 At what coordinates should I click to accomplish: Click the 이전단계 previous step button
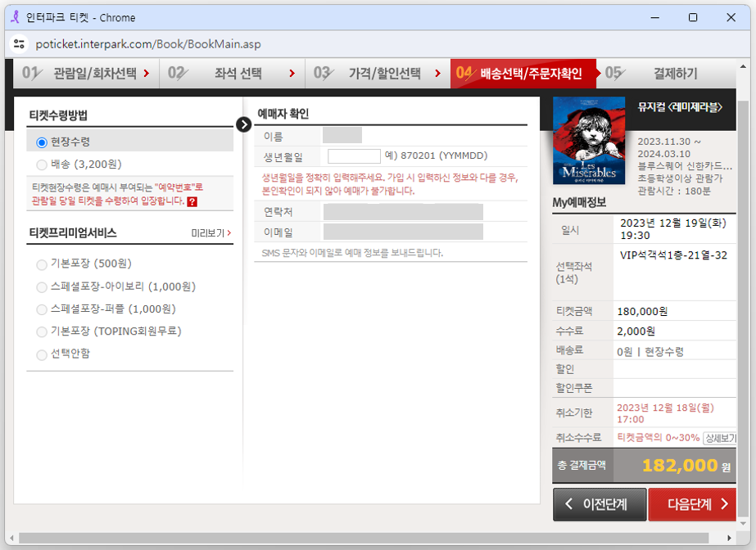point(597,505)
